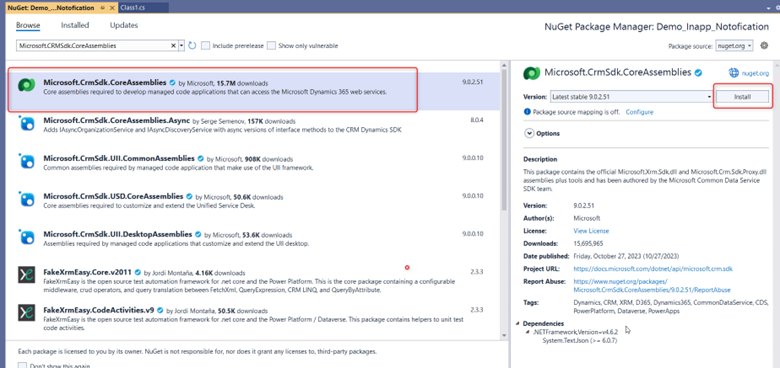Click verified badge in details pane header
The height and width of the screenshot is (368, 780).
click(x=698, y=73)
